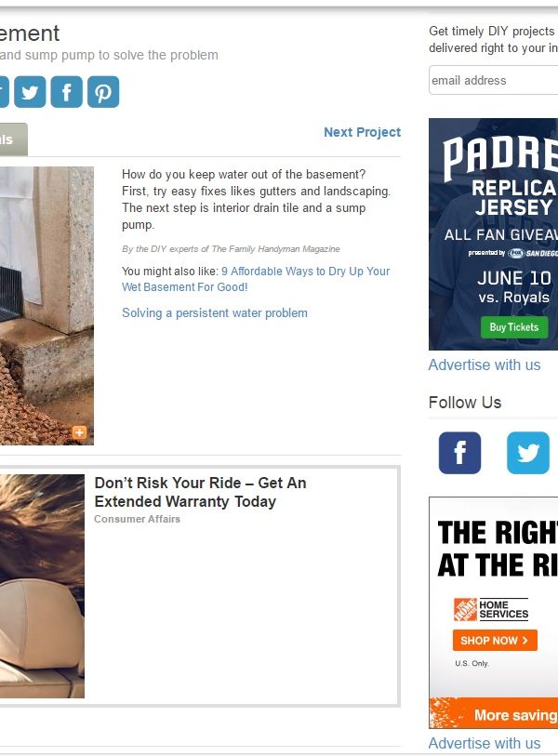
Task: Click the basement drain tile photo
Action: (x=46, y=306)
